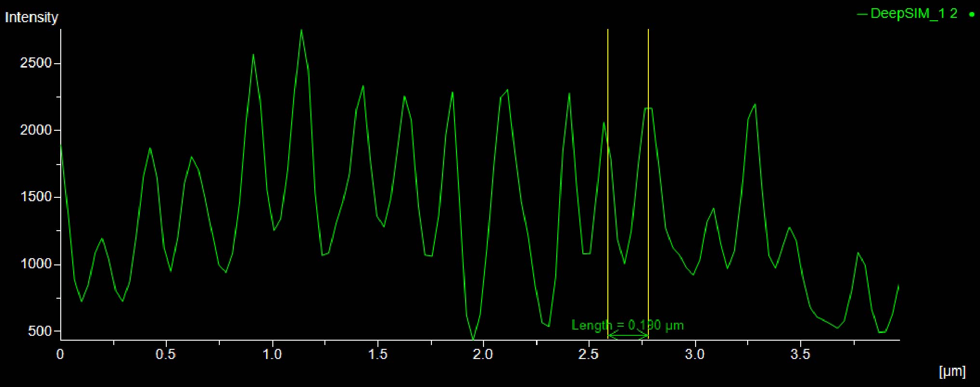Click the 2500 intensity tick label

tap(36, 63)
